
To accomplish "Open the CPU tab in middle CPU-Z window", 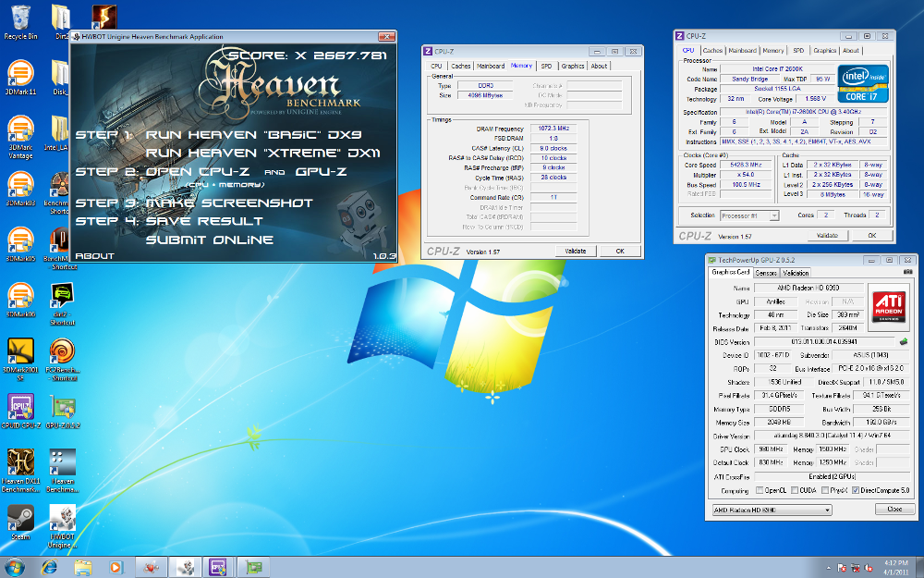I will coord(436,66).
